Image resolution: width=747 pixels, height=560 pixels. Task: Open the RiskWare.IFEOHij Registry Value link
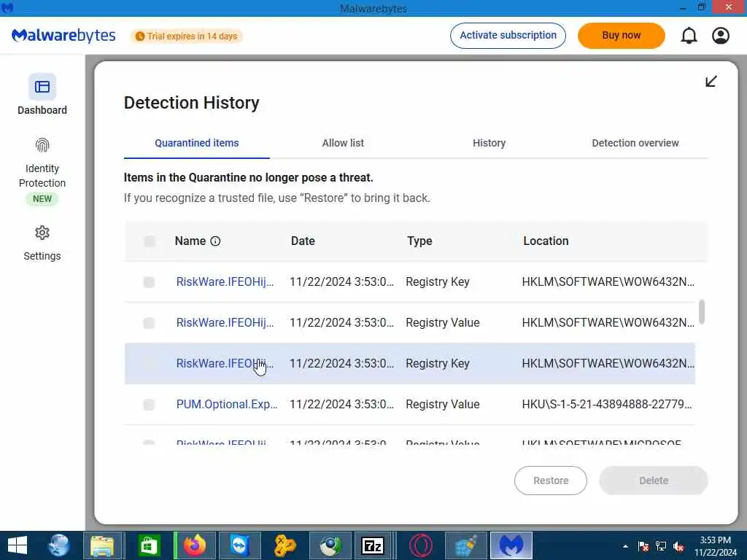225,323
